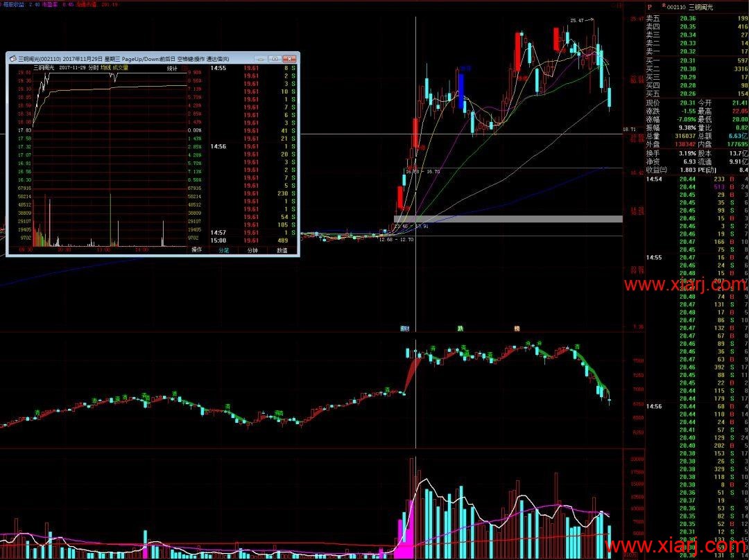Click the 17.83 previous close label in popup
The image size is (749, 560).
(24, 130)
